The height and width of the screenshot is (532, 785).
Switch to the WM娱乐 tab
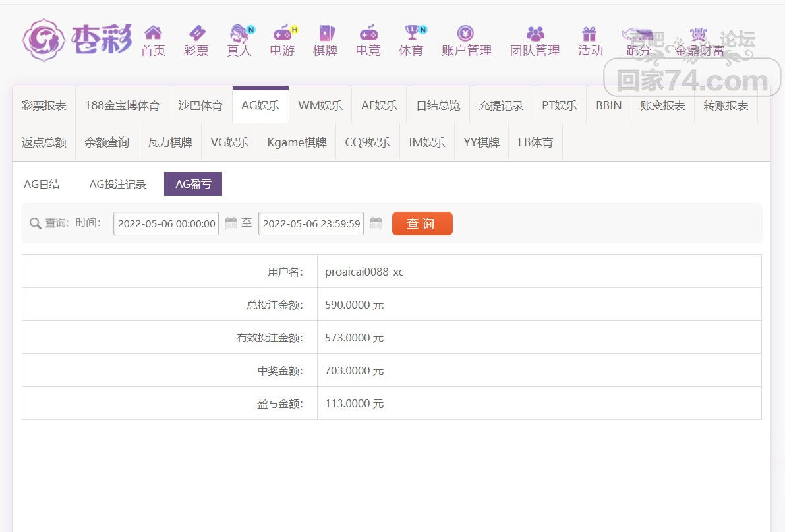pyautogui.click(x=320, y=105)
